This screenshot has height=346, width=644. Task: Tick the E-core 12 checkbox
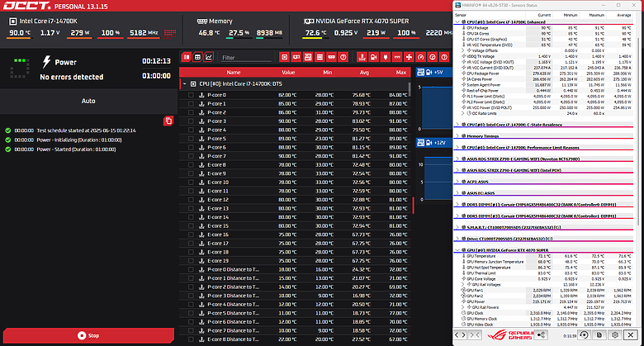pos(191,200)
